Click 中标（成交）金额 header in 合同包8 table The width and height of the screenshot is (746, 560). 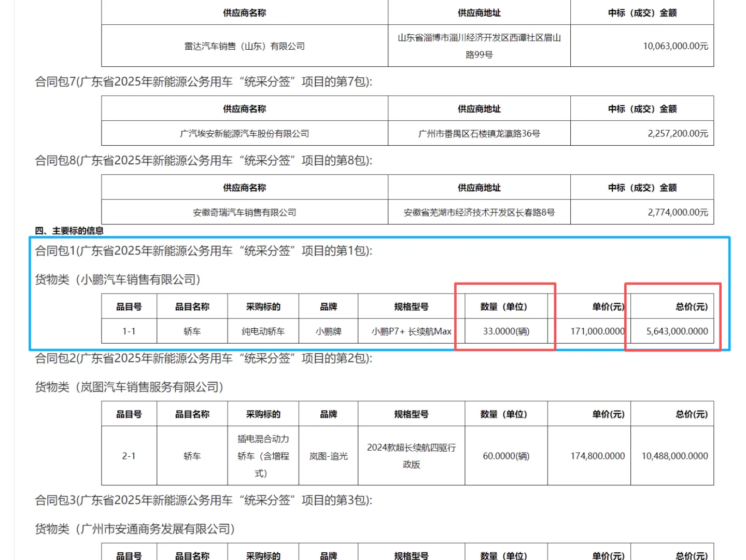tap(642, 188)
